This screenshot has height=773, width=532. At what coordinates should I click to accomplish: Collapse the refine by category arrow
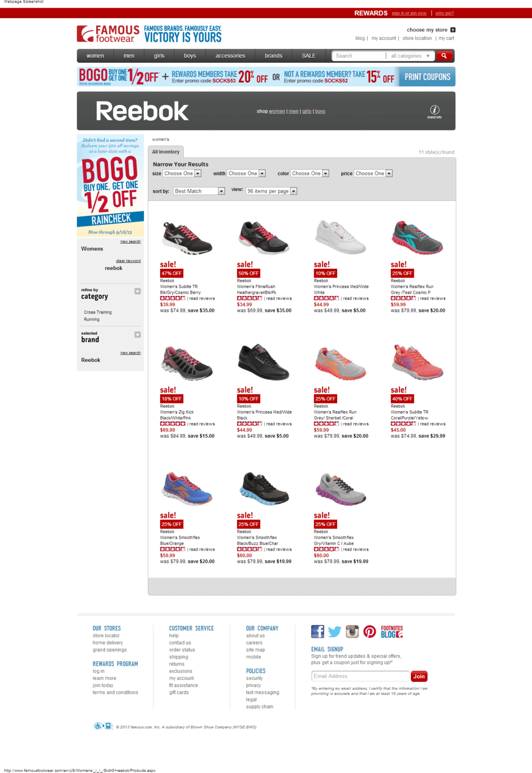pos(138,291)
